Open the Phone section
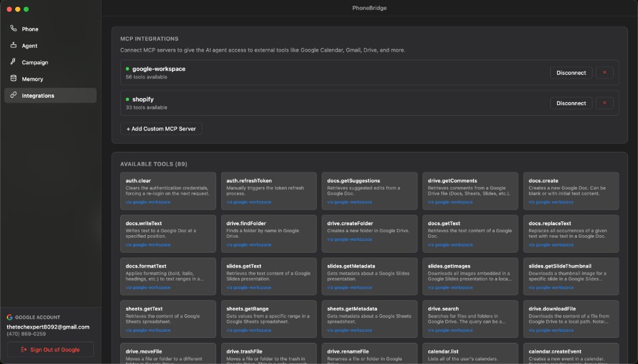Viewport: 638px width, 364px height. click(50, 29)
